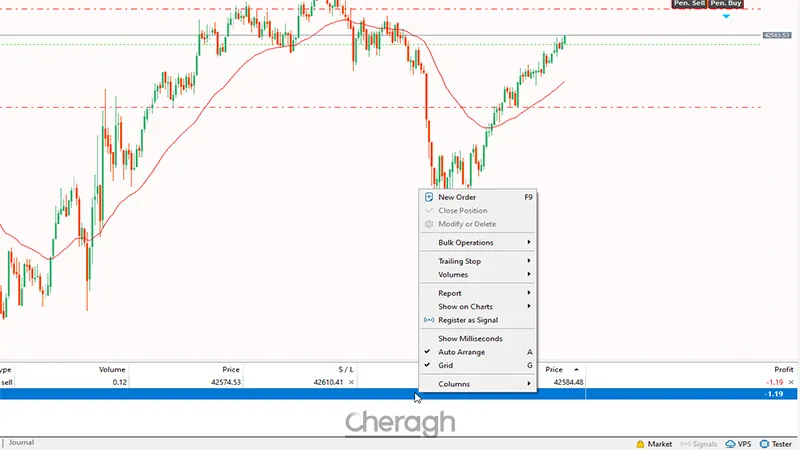Click the Pen. Sell button
Screen dimensions: 800x450
689,4
